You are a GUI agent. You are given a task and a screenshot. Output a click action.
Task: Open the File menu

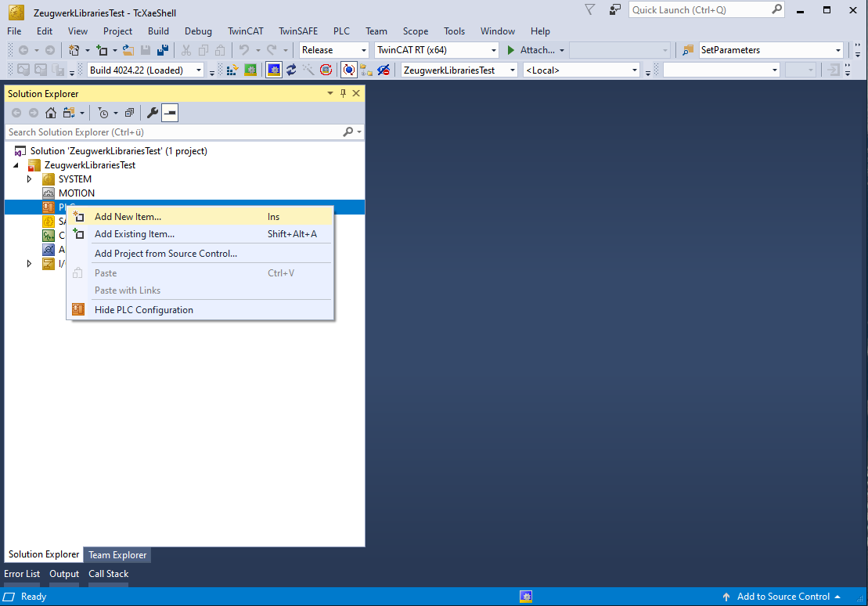click(x=14, y=31)
